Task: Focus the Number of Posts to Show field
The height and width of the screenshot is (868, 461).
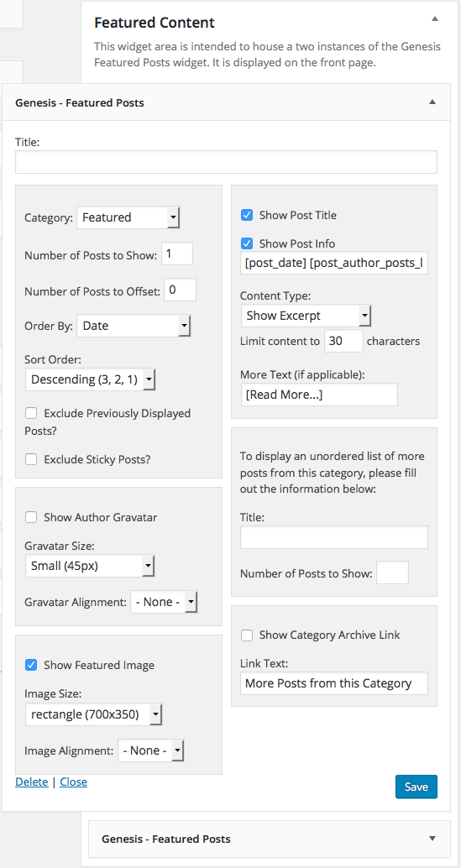Action: (x=177, y=254)
